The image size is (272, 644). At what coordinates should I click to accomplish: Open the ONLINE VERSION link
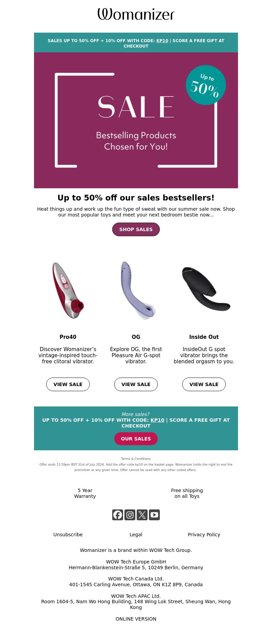tap(136, 619)
